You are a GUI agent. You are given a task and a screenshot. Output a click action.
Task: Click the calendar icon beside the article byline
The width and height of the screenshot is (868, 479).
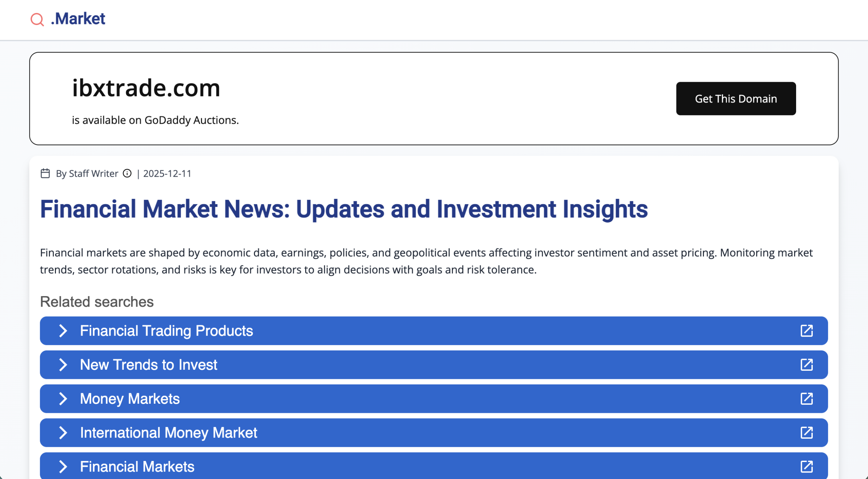45,173
